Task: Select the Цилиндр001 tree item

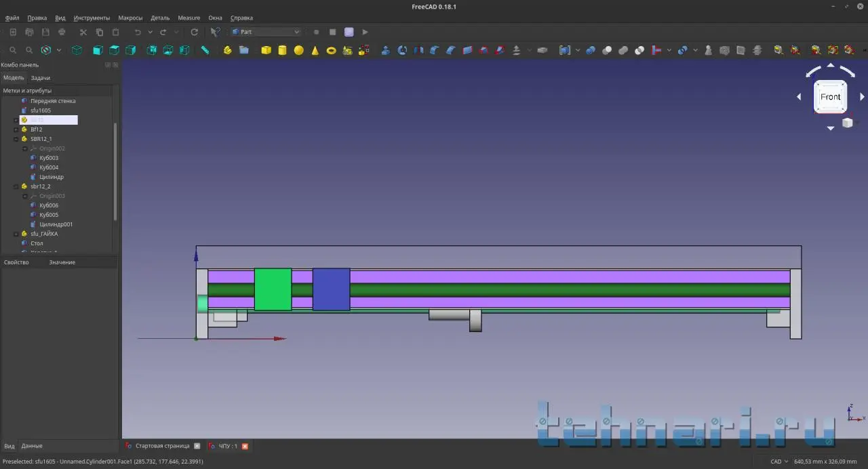Action: coord(56,224)
